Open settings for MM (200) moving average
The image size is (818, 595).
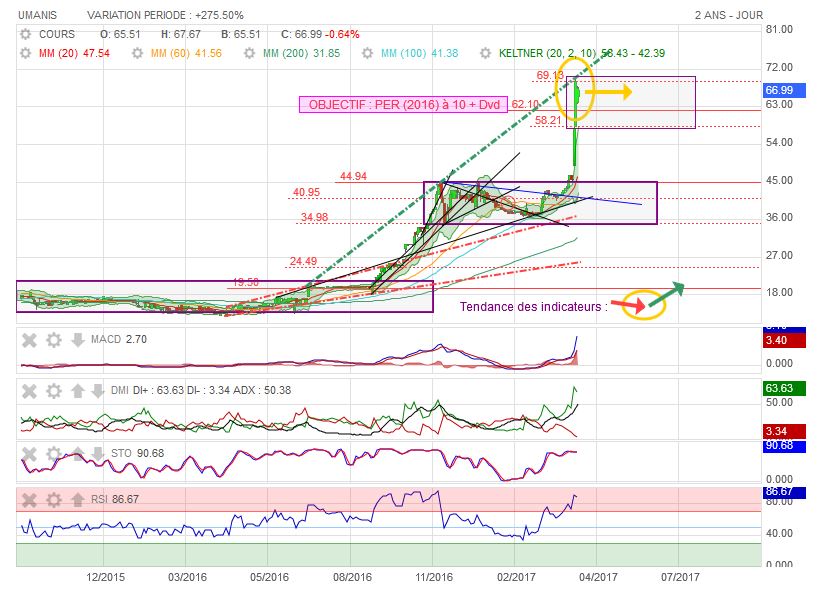tap(250, 52)
